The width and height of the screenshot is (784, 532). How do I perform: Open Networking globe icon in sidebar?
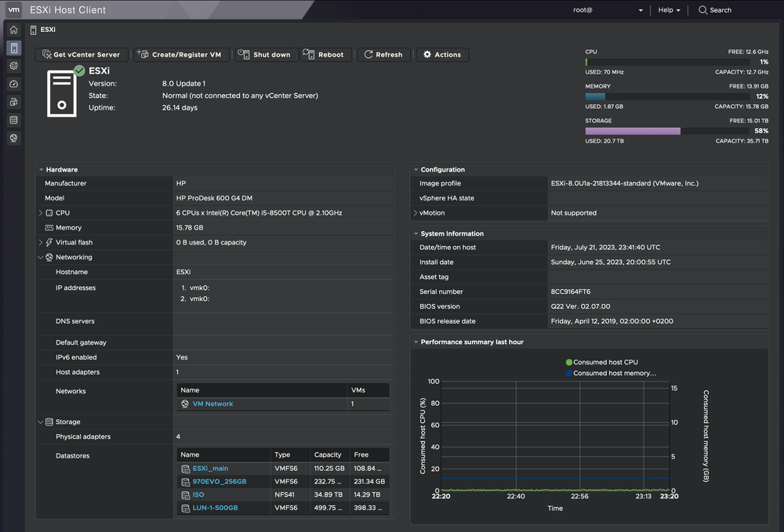13,137
